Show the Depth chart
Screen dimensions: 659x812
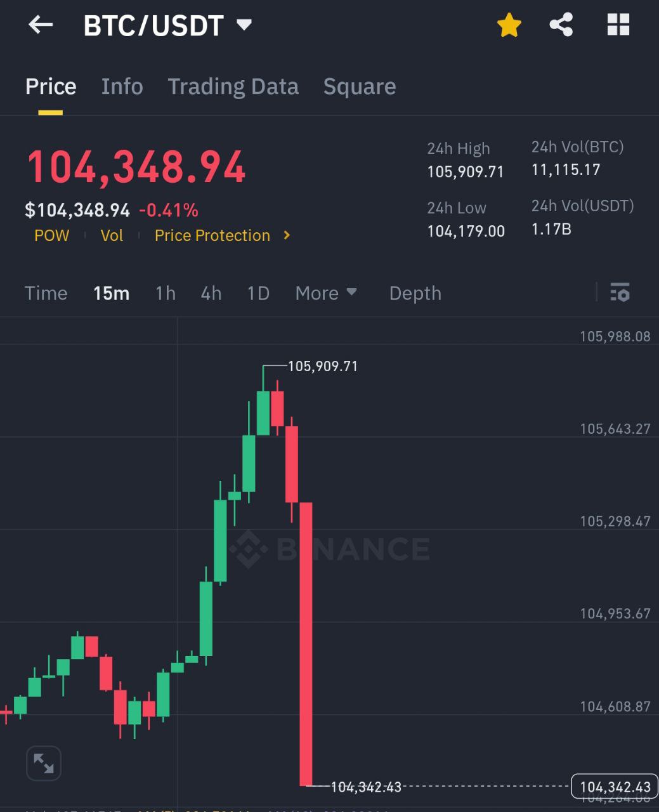(x=415, y=293)
